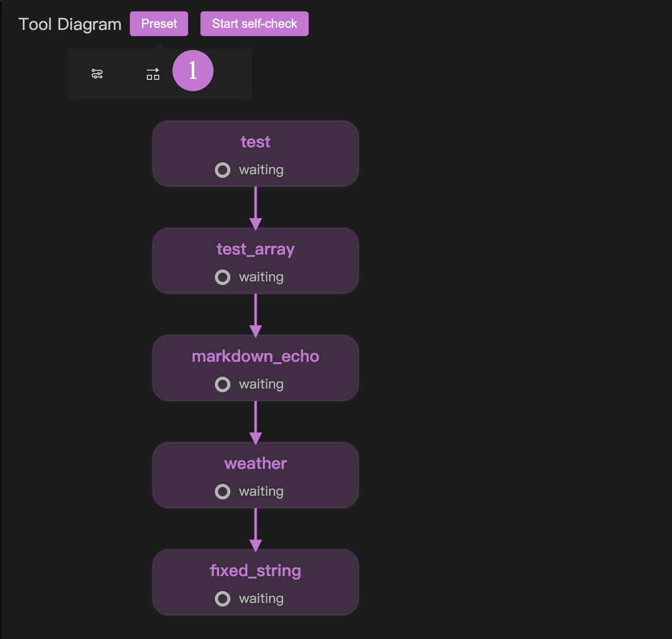
Task: Select the fixed_string node title
Action: [x=256, y=570]
